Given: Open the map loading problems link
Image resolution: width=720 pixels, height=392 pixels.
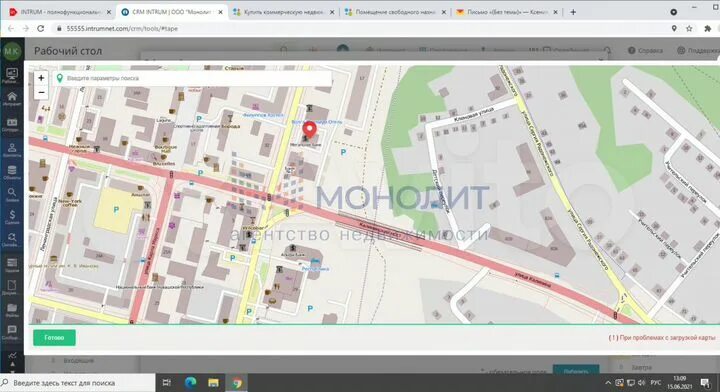Looking at the screenshot, I should click(x=662, y=337).
